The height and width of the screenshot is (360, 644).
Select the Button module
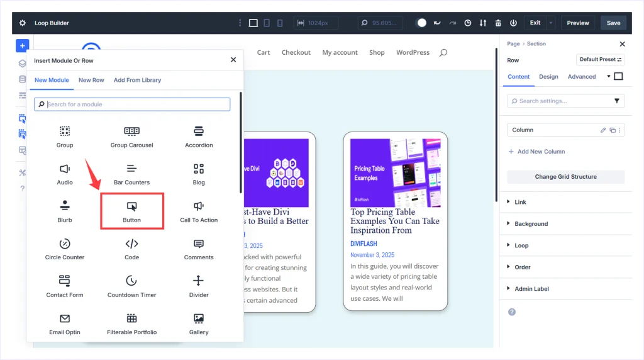(x=132, y=211)
